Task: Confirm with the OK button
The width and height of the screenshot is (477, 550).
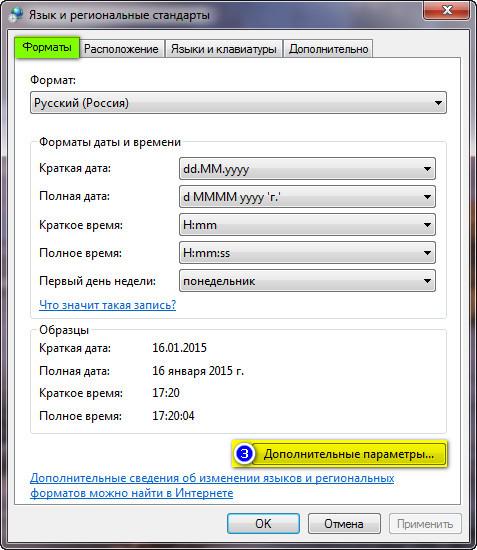Action: point(263,524)
